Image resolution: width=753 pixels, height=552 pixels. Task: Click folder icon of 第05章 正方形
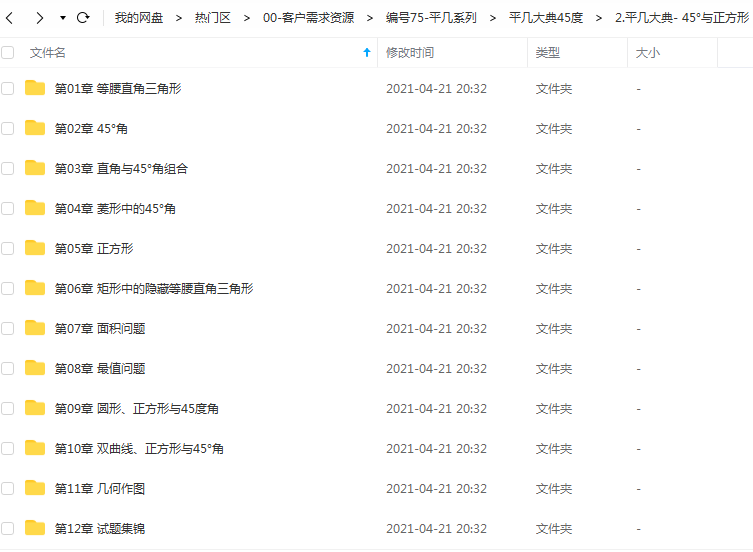point(35,248)
